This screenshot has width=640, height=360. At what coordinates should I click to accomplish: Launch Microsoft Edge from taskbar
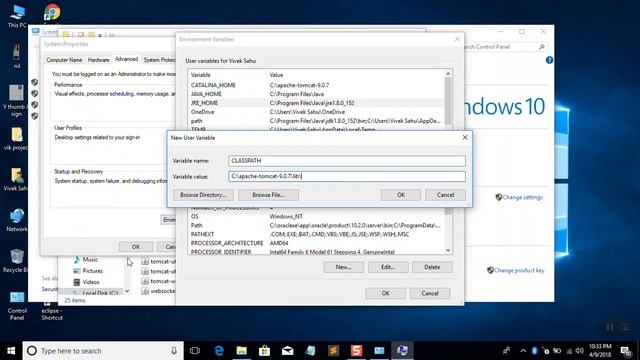tap(219, 351)
